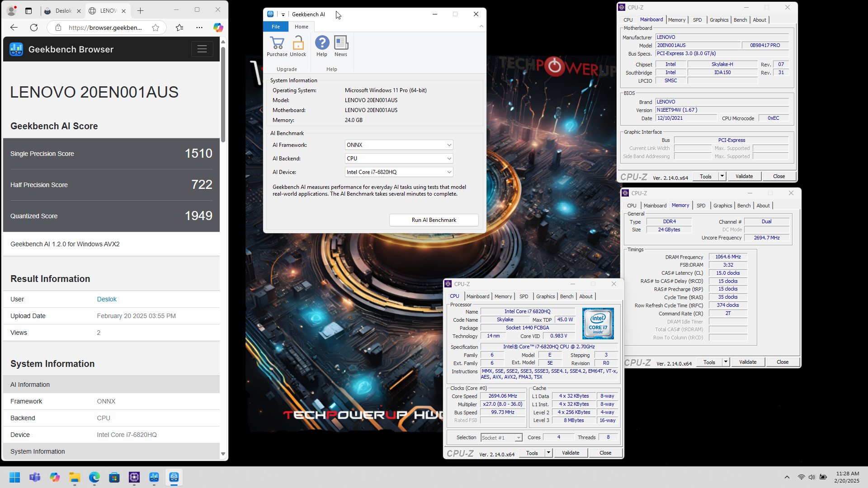Viewport: 868px width, 488px height.
Task: Click the Geekbench Browser logo
Action: tap(16, 49)
